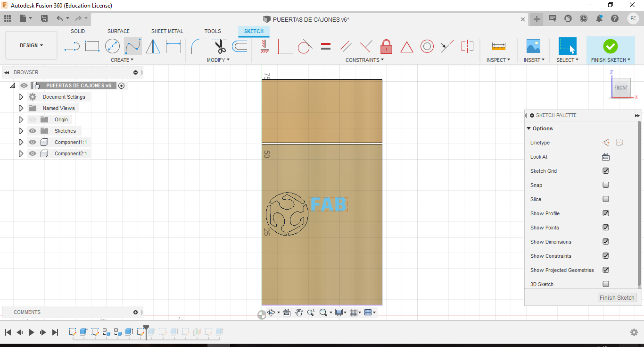
Task: Switch to the Solid tab
Action: (78, 31)
